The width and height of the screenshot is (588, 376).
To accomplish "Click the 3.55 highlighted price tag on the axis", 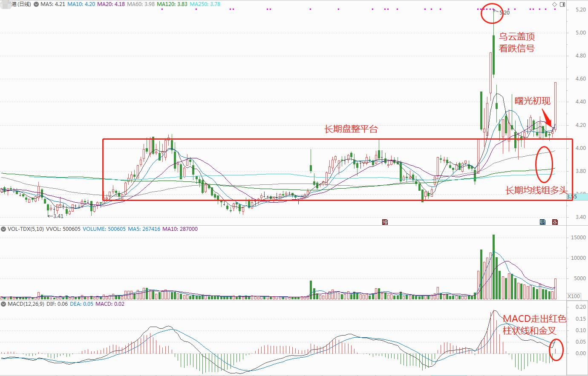I will (576, 197).
